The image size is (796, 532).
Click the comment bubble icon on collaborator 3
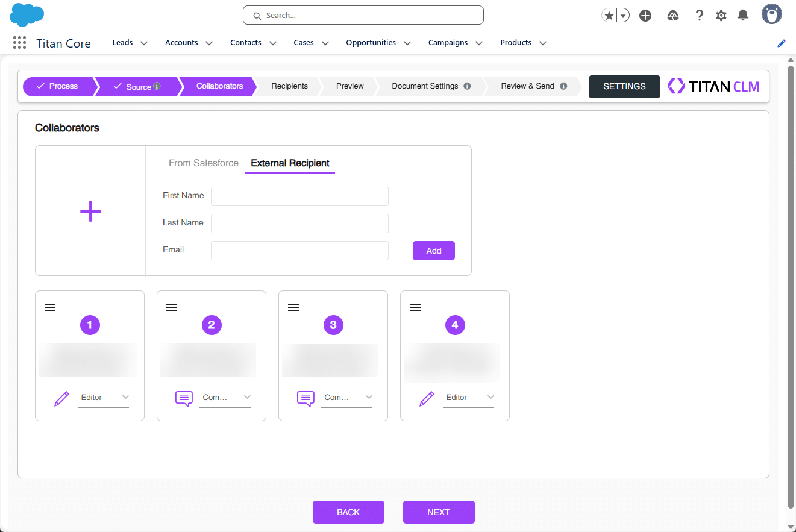306,398
